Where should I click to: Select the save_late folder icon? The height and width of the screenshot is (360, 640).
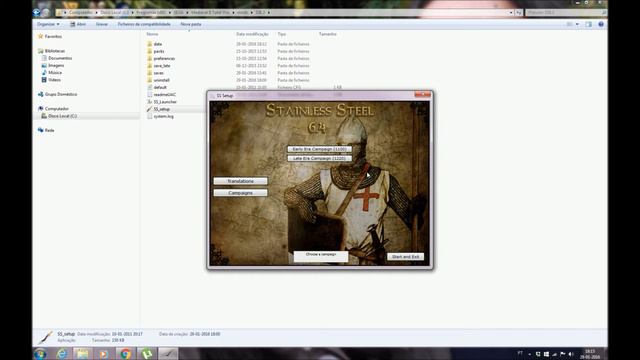coord(149,66)
